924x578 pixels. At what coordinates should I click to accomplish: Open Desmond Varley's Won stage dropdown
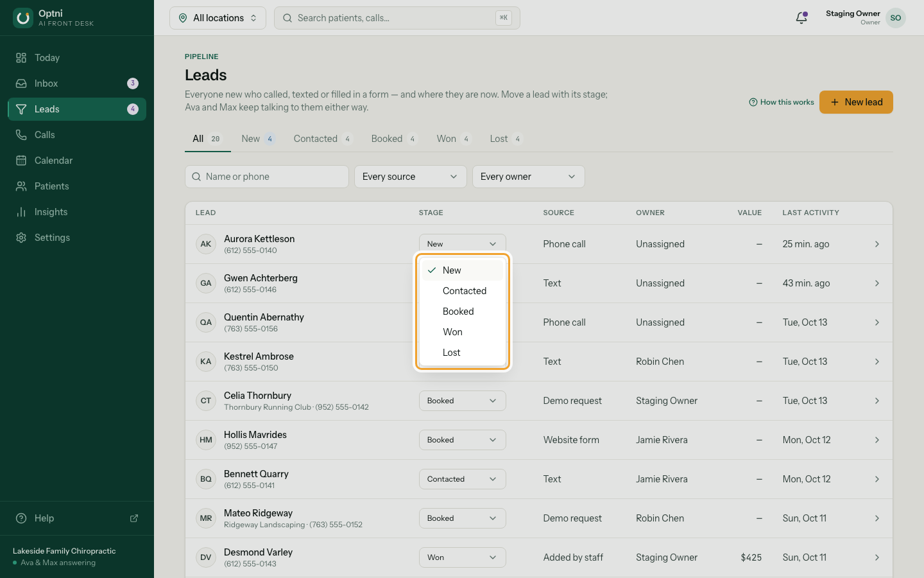click(x=462, y=557)
